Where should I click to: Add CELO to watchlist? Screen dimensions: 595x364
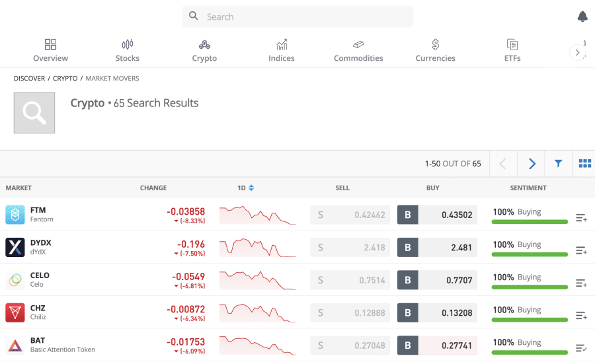click(x=581, y=283)
